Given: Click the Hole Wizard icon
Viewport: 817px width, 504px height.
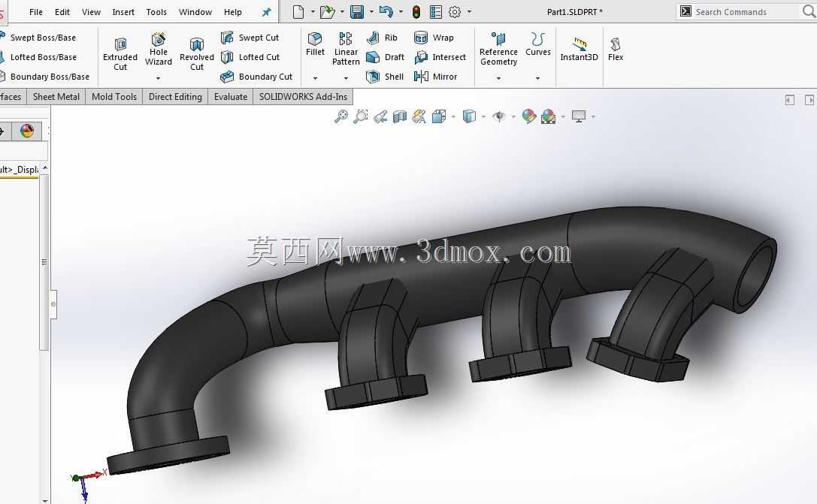Looking at the screenshot, I should (x=159, y=39).
